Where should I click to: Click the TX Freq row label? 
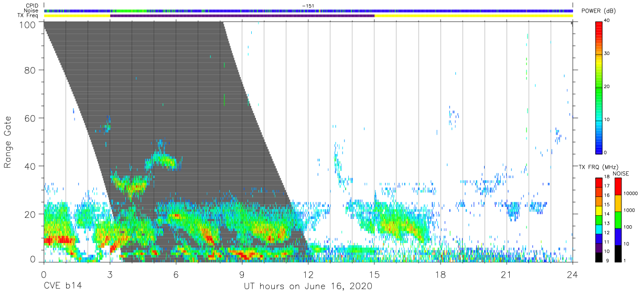coord(28,16)
